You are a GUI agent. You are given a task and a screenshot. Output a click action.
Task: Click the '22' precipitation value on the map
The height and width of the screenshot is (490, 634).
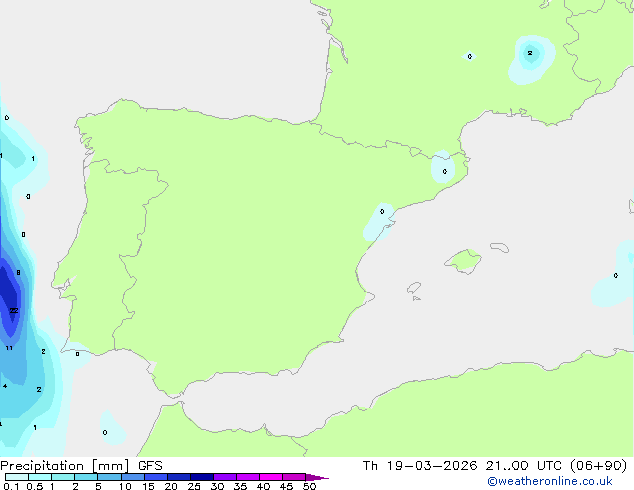point(14,310)
